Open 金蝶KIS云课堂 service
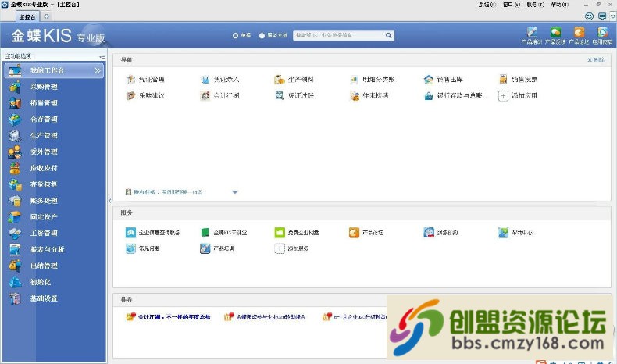The width and height of the screenshot is (617, 364). pos(224,233)
